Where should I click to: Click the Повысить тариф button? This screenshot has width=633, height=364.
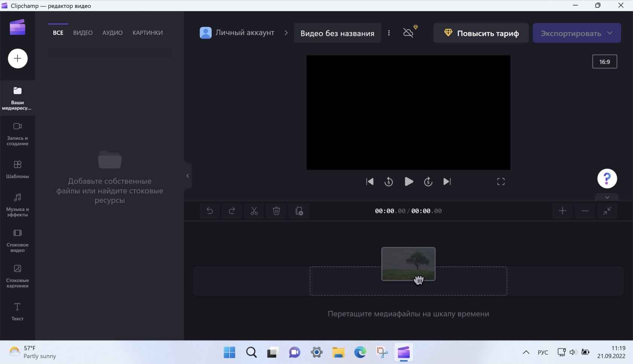(x=481, y=33)
